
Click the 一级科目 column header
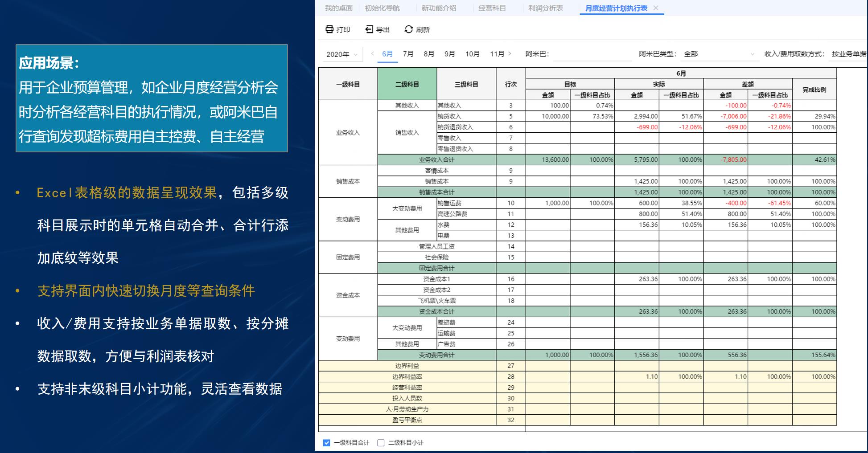[x=348, y=84]
